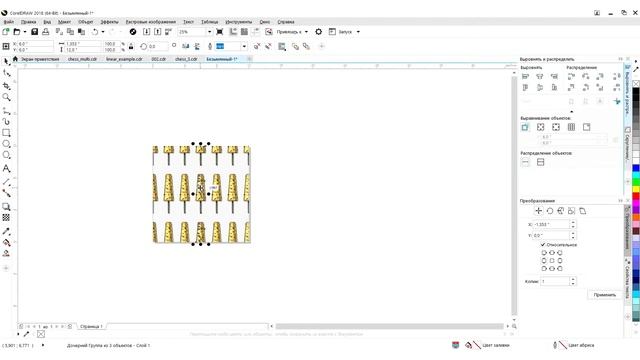Open Options gear in standard toolbar
The image size is (640, 360).
coord(318,32)
